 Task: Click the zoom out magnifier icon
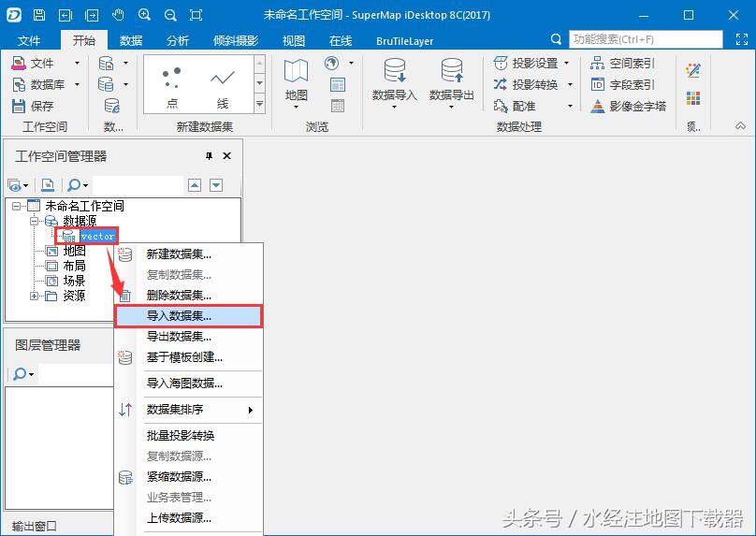coord(170,15)
